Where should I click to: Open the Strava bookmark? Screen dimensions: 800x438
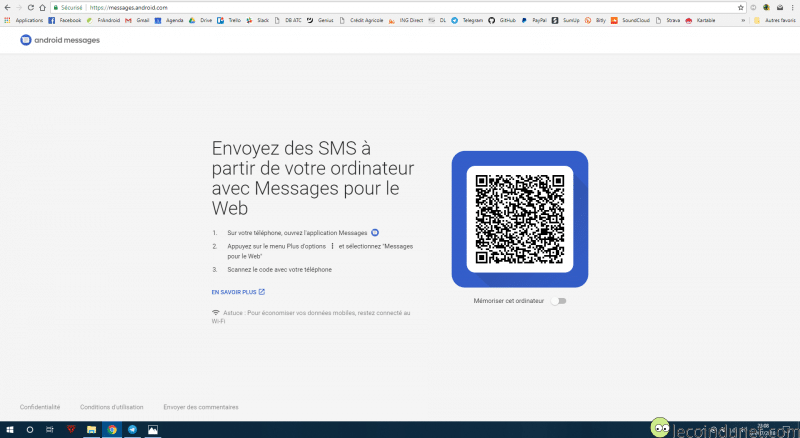click(668, 20)
